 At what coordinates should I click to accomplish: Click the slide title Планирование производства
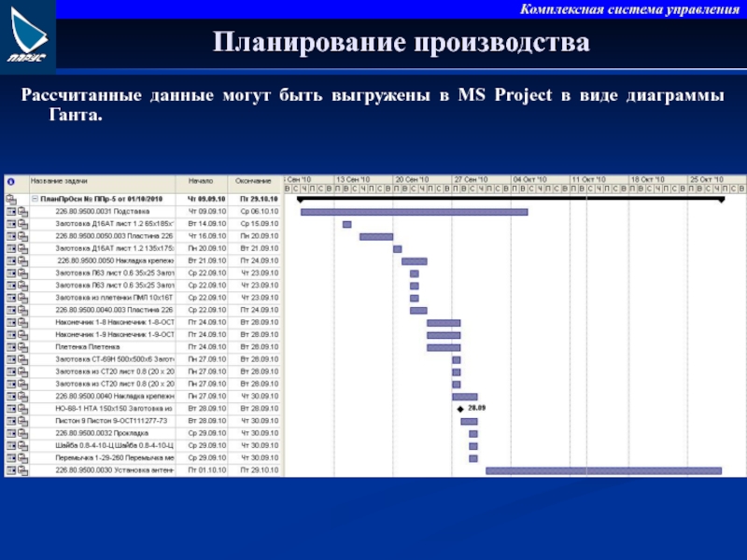(x=402, y=42)
